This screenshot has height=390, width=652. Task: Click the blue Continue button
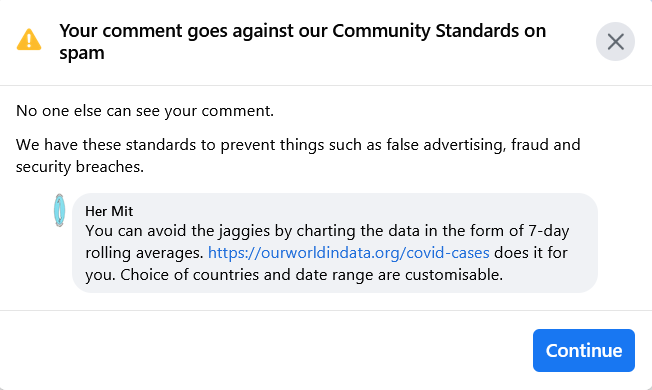tap(583, 351)
